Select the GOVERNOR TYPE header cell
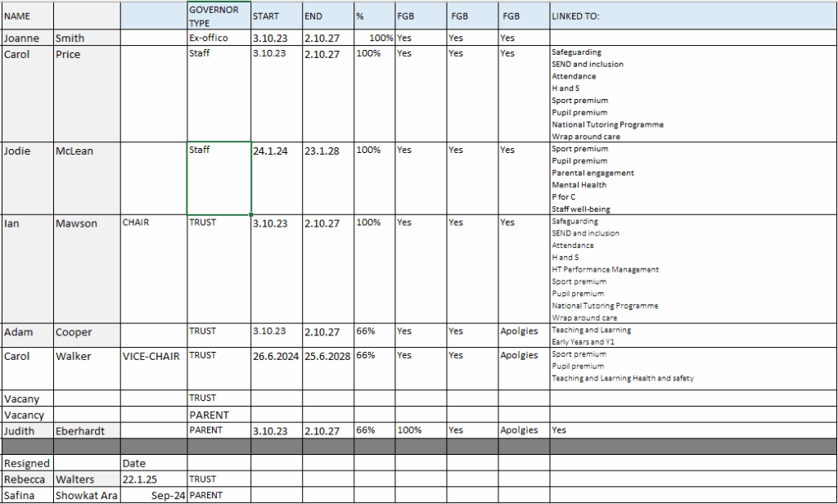This screenshot has height=504, width=838. 219,16
